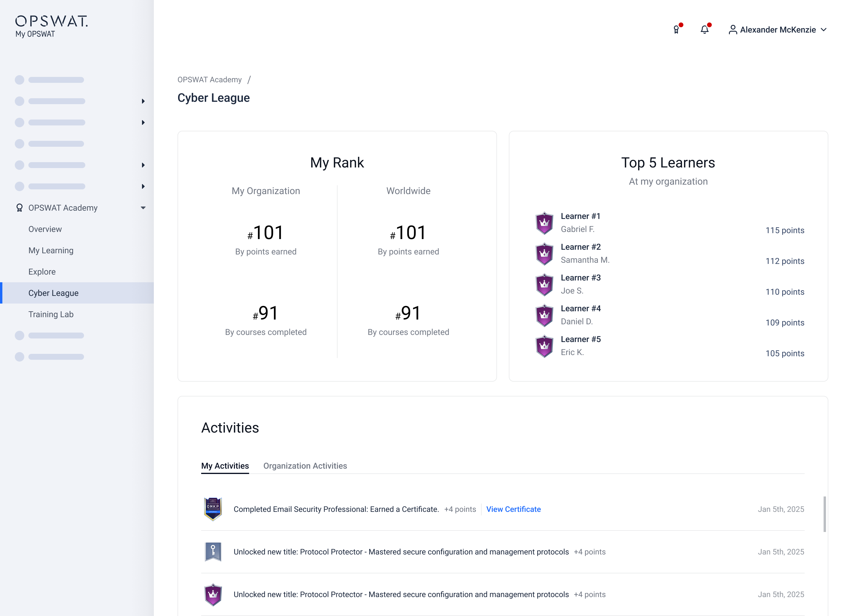Click Gabriel F.'s crown shield badge
The width and height of the screenshot is (852, 616).
click(544, 223)
